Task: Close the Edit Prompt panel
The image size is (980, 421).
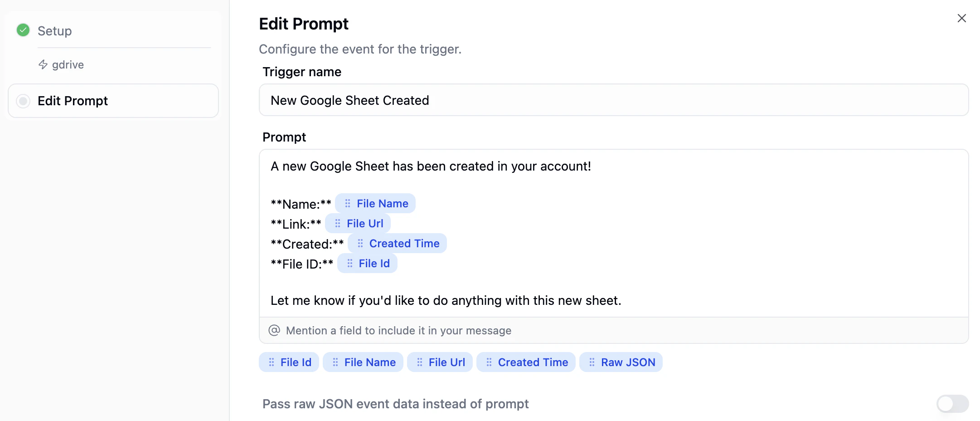Action: (x=961, y=18)
